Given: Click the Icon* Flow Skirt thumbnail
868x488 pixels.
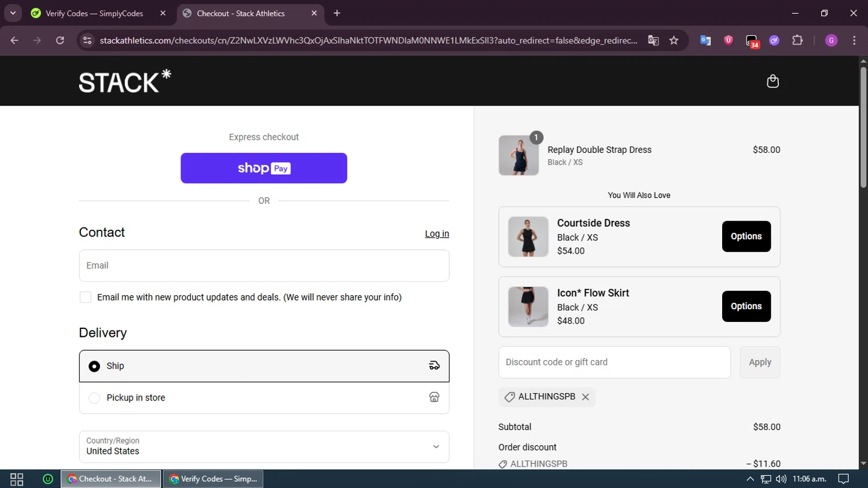Looking at the screenshot, I should click(x=528, y=307).
